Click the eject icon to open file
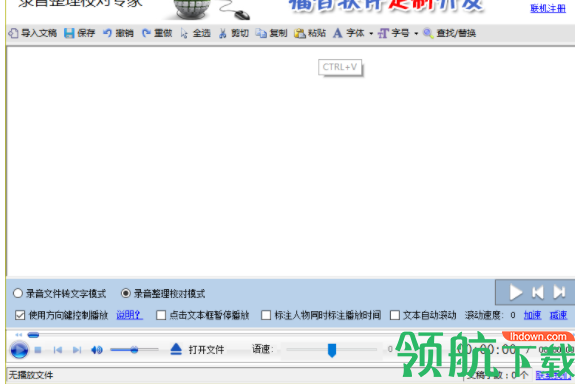Image resolution: width=575 pixels, height=384 pixels. [176, 349]
